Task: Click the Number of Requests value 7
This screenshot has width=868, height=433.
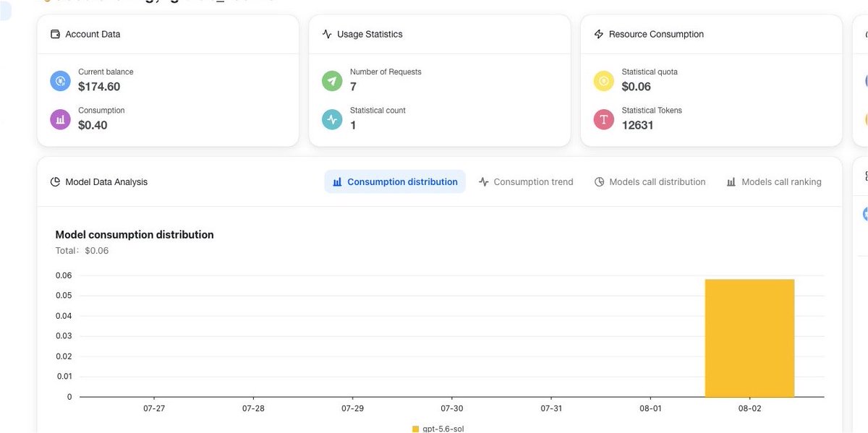Action: [x=353, y=87]
